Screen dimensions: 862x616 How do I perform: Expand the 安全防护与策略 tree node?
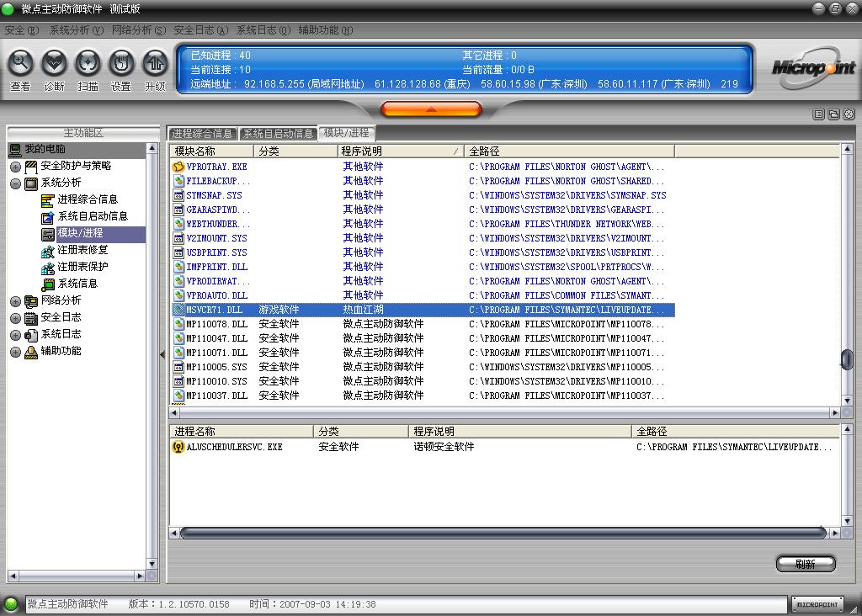[15, 167]
